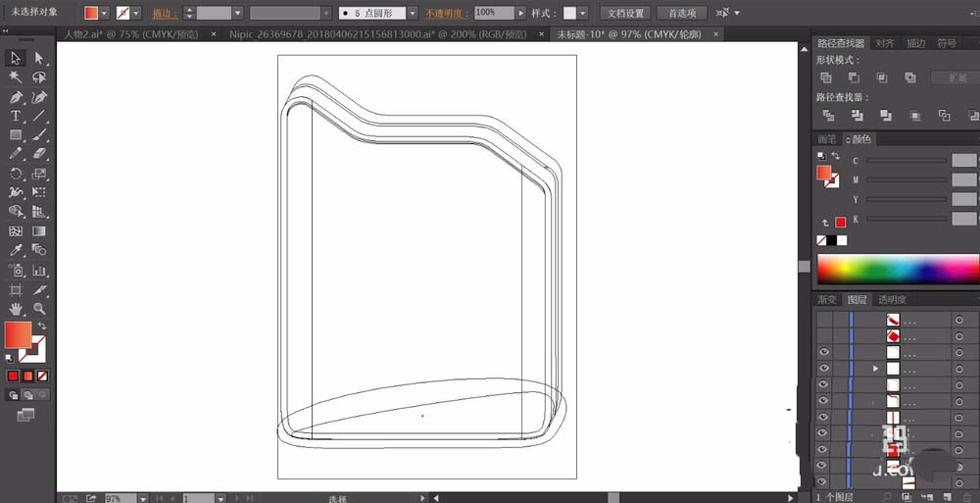Select the Pencil tool
980x503 pixels.
(15, 154)
